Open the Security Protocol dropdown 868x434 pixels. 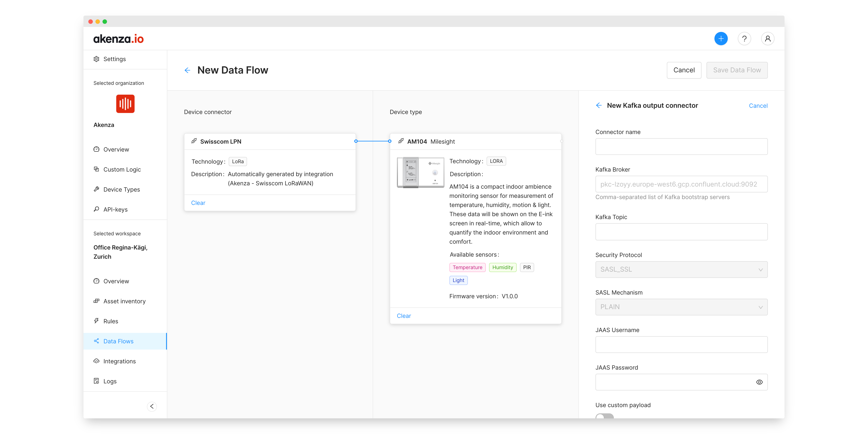681,269
